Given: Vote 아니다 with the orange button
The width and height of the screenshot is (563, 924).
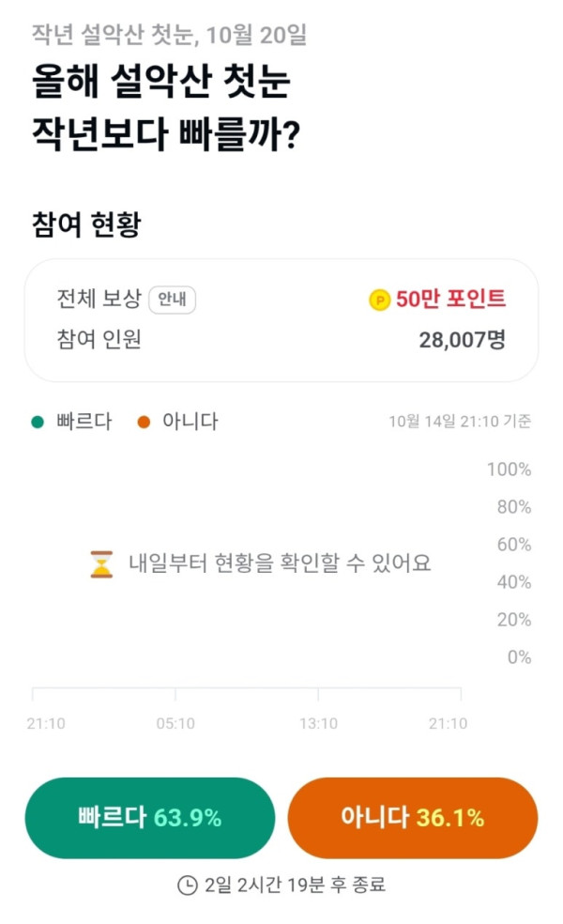Looking at the screenshot, I should [412, 817].
